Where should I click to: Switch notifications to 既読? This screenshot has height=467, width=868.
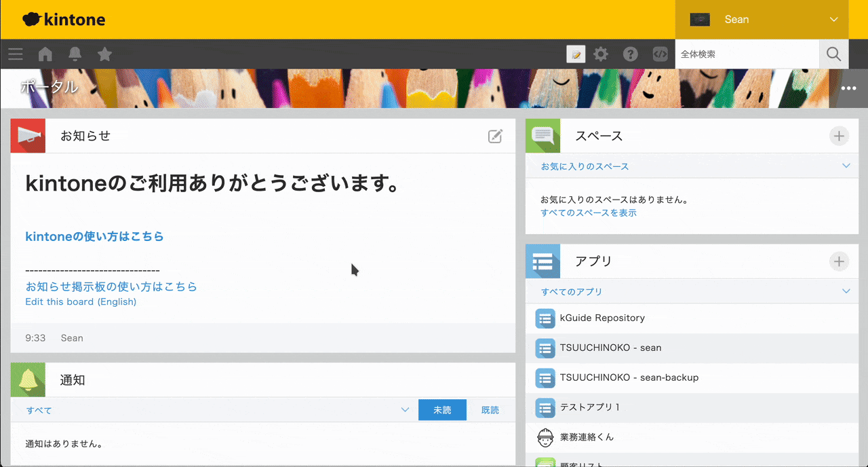tap(490, 410)
